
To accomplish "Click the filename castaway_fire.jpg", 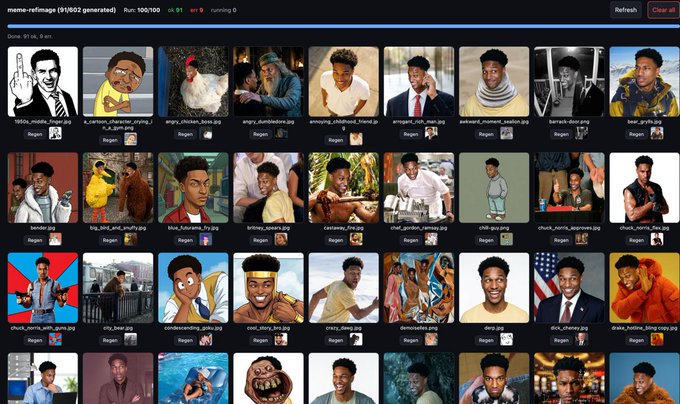I will [x=343, y=228].
